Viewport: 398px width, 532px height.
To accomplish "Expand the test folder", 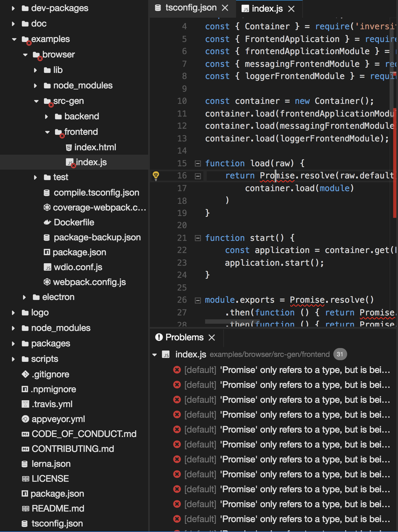I will [35, 177].
